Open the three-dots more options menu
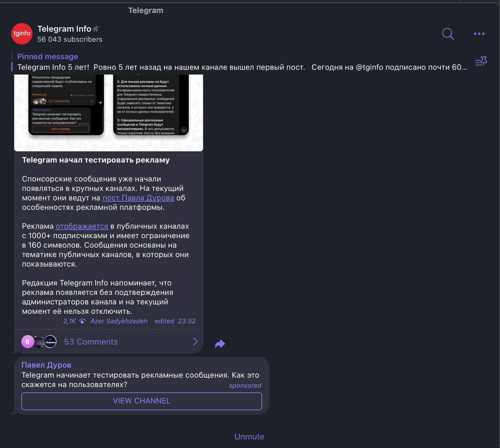Viewport: 500px width, 448px height. click(x=479, y=34)
